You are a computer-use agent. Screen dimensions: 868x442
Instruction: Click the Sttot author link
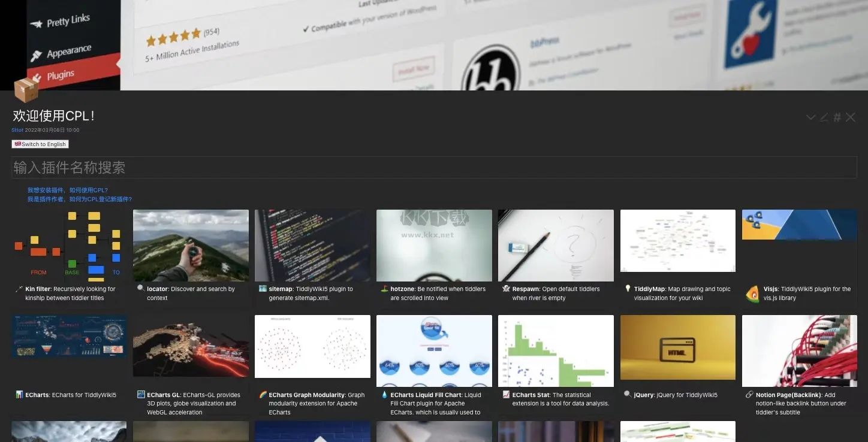pyautogui.click(x=17, y=130)
